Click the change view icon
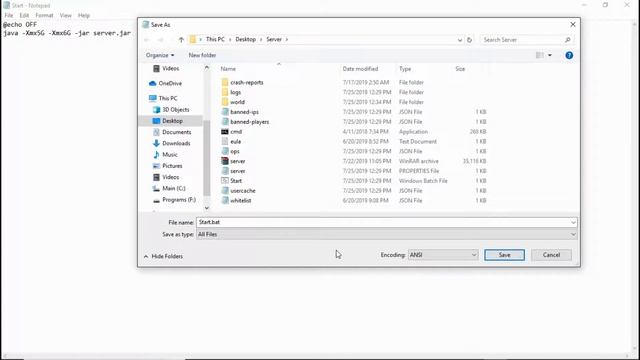Screen dimensions: 640x360 (x=540, y=55)
